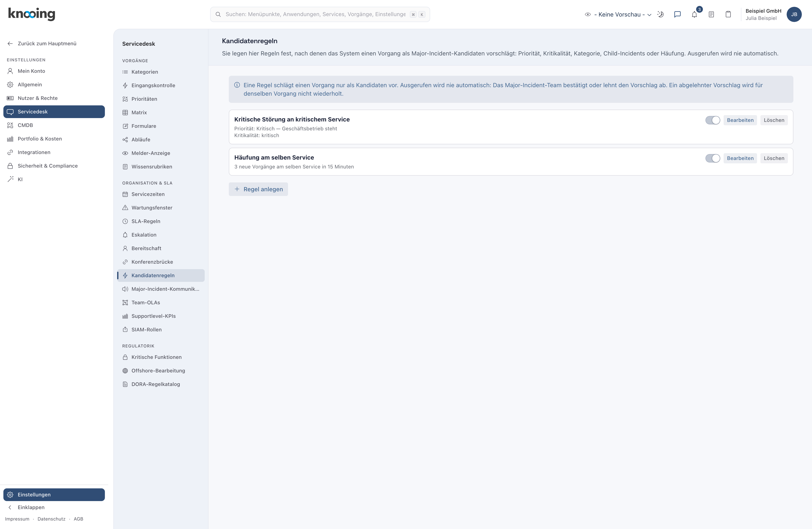The height and width of the screenshot is (529, 812).
Task: Toggle the Kritische Störung an kritischem Service rule
Action: [x=712, y=120]
